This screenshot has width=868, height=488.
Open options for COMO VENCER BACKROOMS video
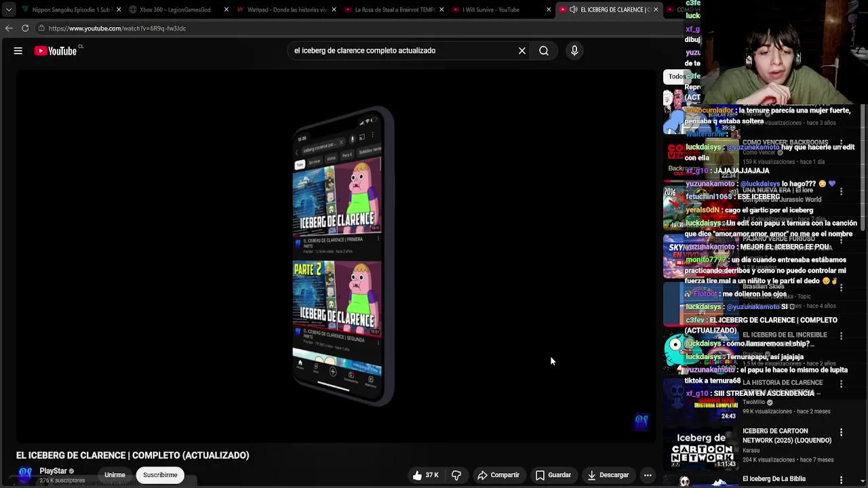pos(841,144)
